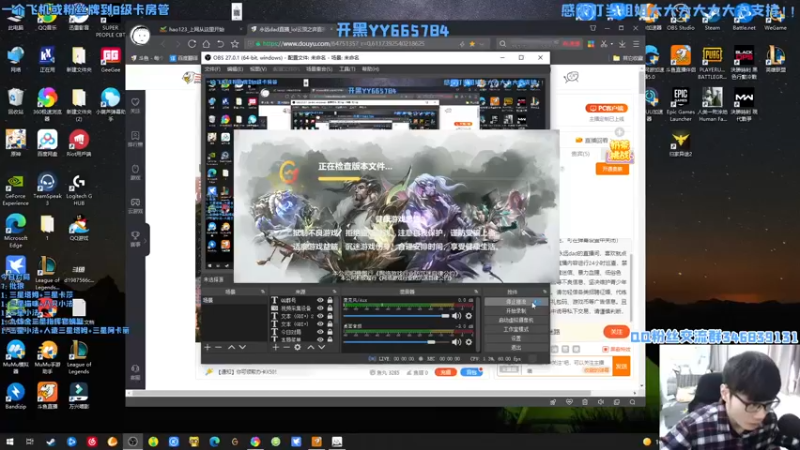Image resolution: width=800 pixels, height=450 pixels.
Task: Reload the page in the browser toolbar
Action: [x=192, y=44]
